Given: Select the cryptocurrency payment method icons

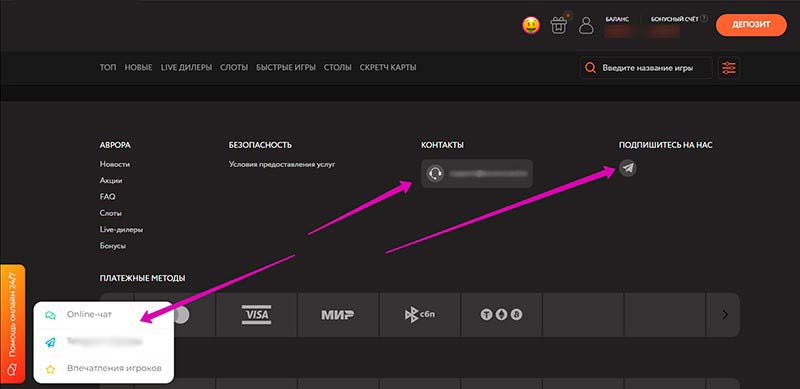Looking at the screenshot, I should (x=502, y=314).
